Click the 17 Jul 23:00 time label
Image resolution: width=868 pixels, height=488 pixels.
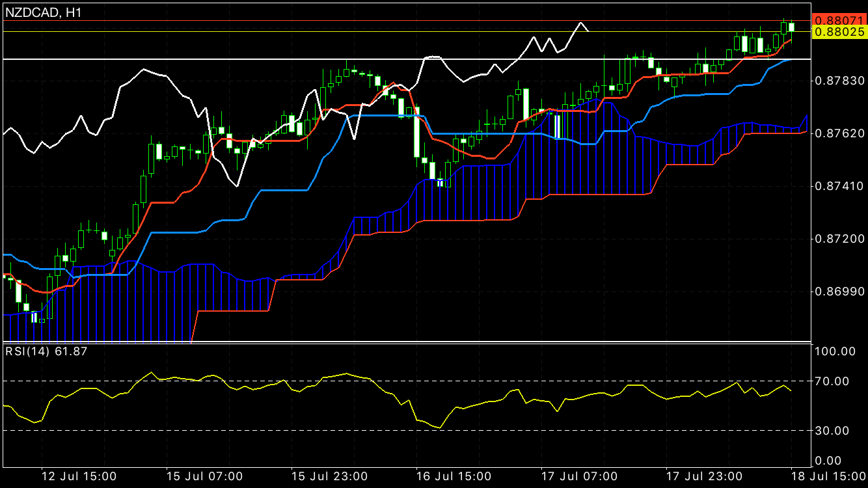point(704,476)
